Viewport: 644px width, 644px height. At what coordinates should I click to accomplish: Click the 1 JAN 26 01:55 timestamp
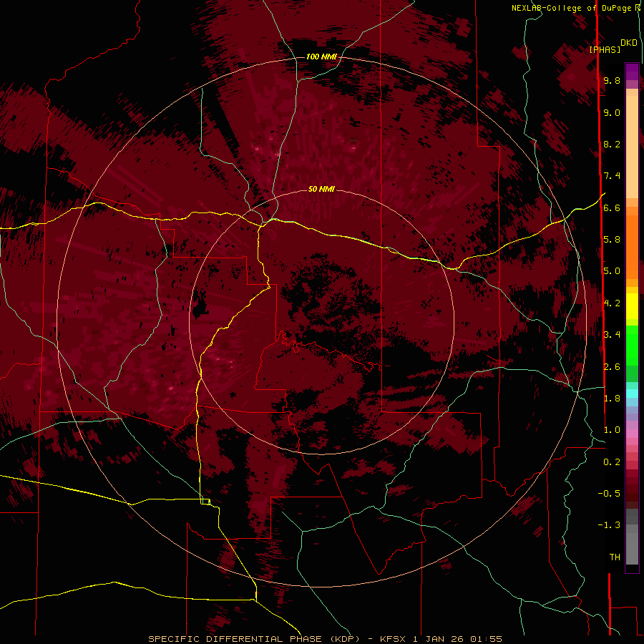click(x=457, y=639)
